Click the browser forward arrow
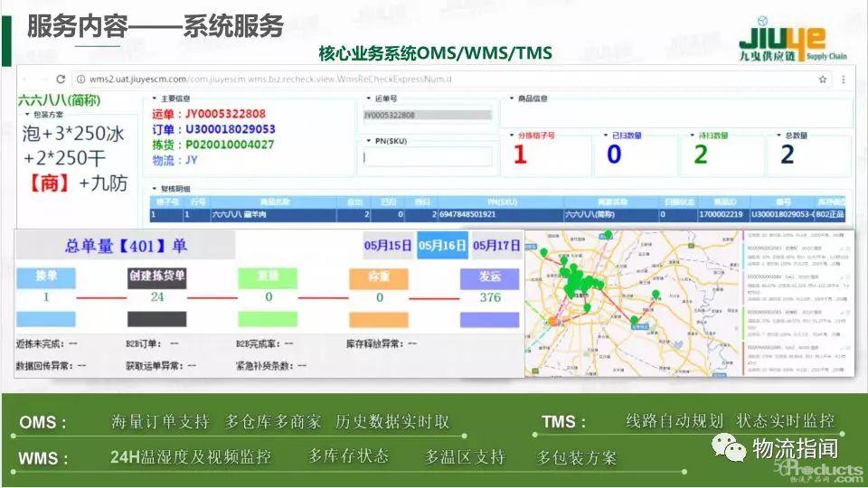Screen dimensions: 868x488 (x=42, y=80)
